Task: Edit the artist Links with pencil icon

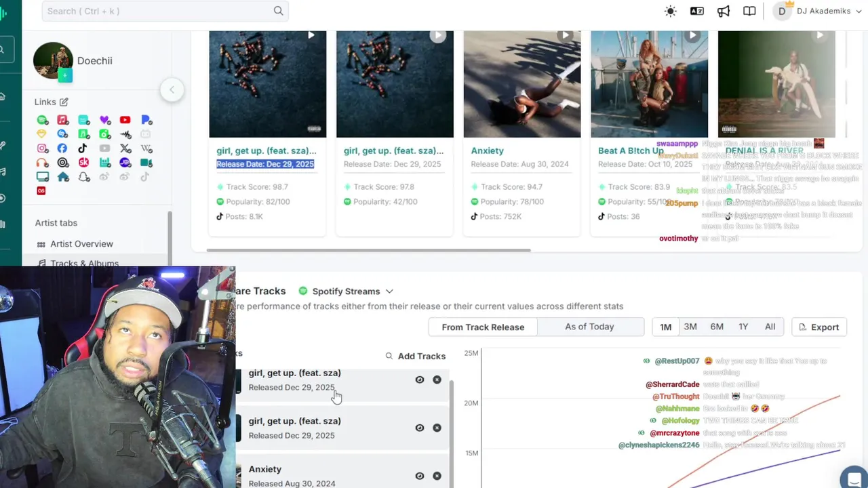Action: pyautogui.click(x=64, y=102)
